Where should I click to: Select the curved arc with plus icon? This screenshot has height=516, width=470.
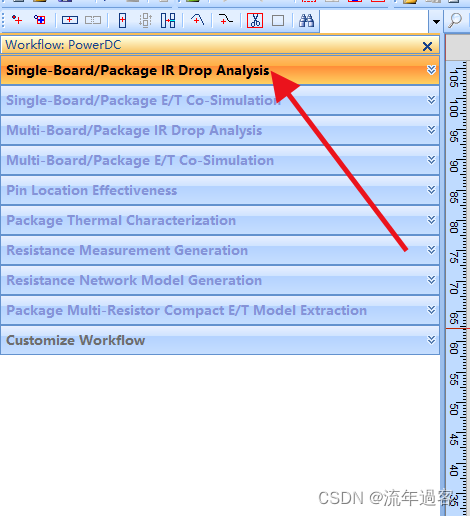(197, 20)
